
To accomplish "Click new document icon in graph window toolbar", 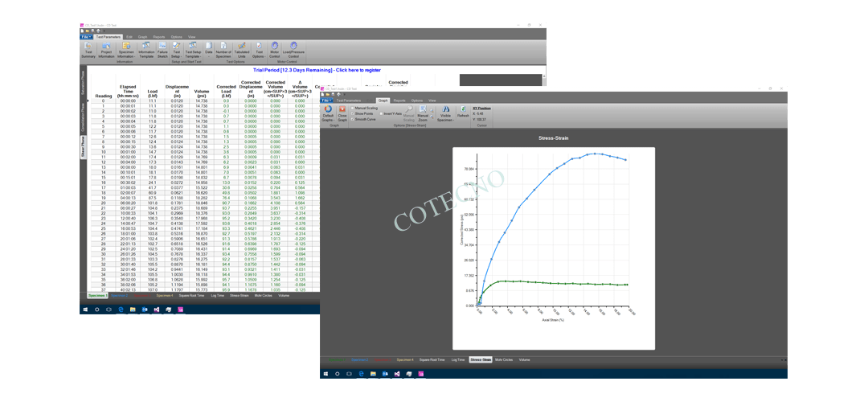I will pyautogui.click(x=323, y=95).
